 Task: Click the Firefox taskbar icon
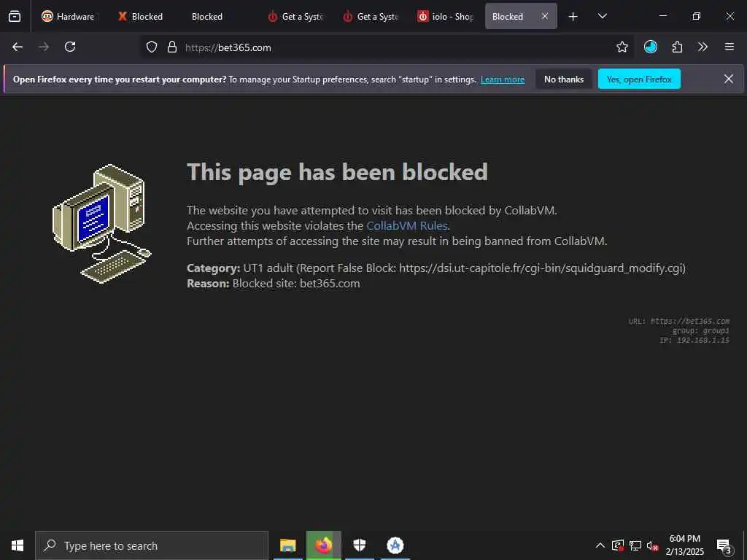pos(323,545)
